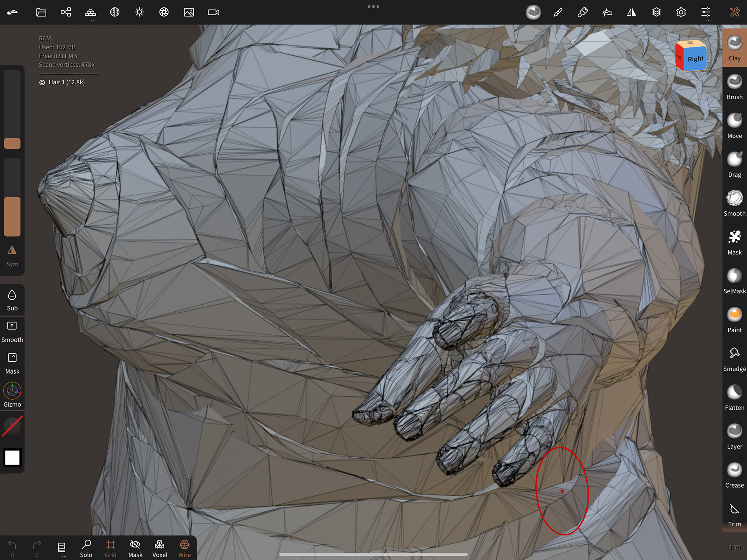The image size is (747, 560).
Task: Open the lighting sun menu
Action: pyautogui.click(x=139, y=12)
